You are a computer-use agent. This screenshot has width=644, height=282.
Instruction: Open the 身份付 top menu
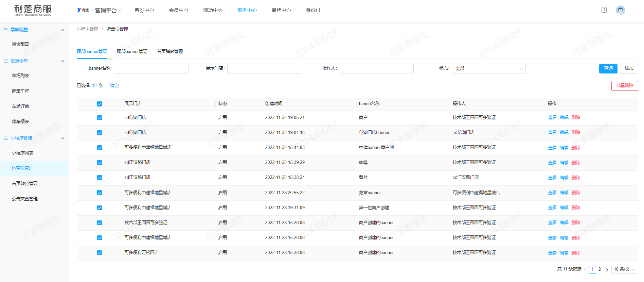(x=313, y=11)
